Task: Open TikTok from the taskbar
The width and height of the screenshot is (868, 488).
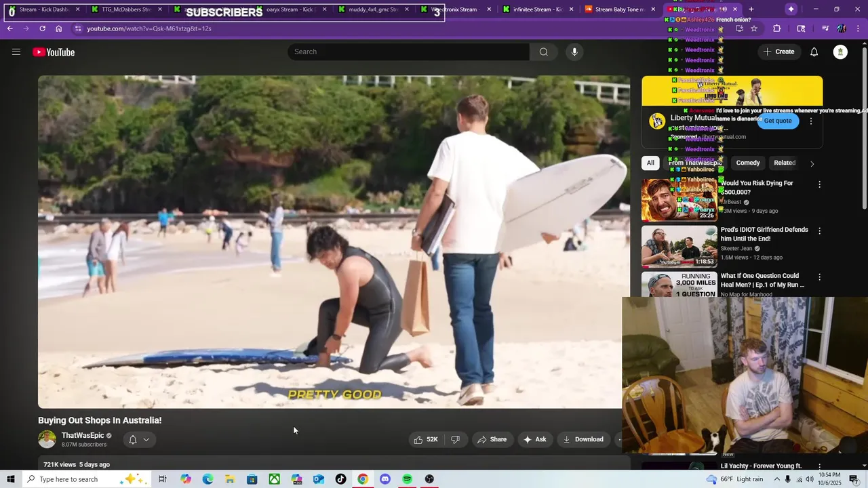Action: (340, 479)
